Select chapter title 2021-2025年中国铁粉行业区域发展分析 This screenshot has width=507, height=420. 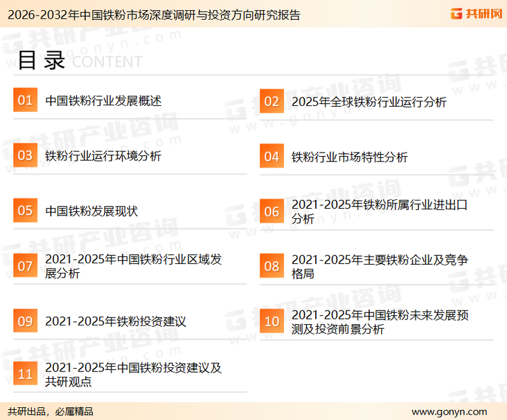pos(133,266)
